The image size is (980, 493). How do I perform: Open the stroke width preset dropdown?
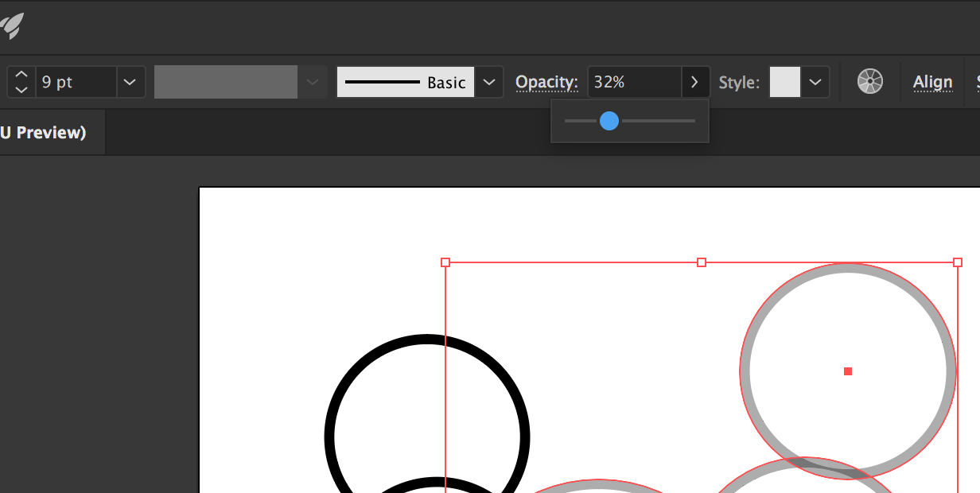(130, 81)
